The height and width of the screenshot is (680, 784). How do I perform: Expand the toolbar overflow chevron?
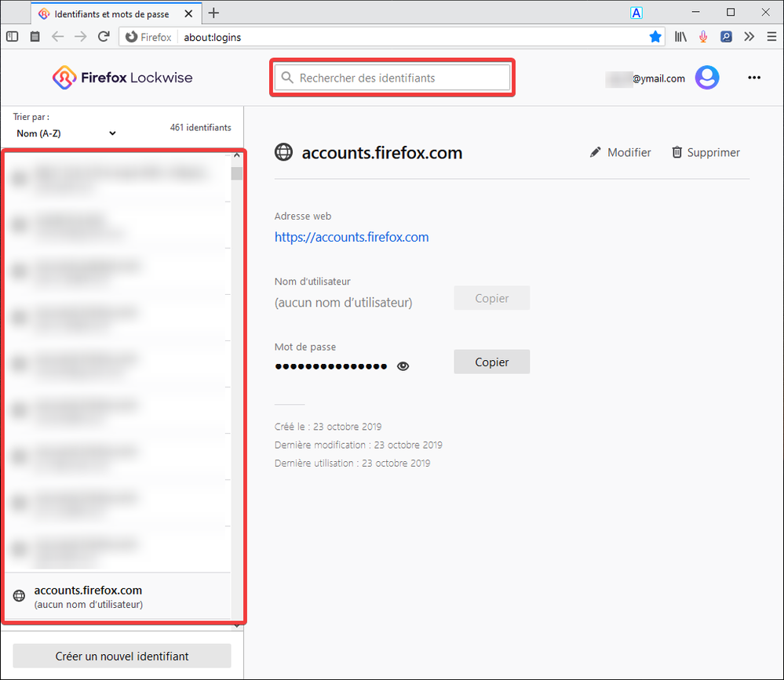749,37
